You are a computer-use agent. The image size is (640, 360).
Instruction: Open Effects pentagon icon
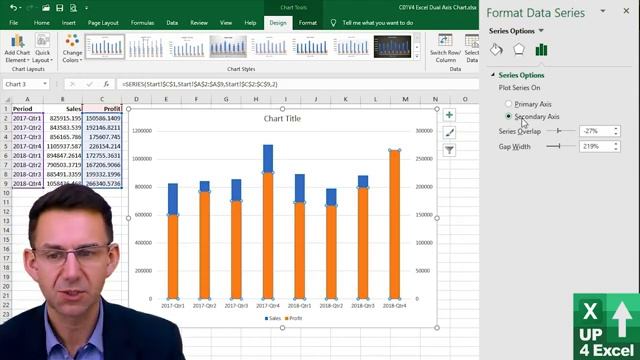519,49
